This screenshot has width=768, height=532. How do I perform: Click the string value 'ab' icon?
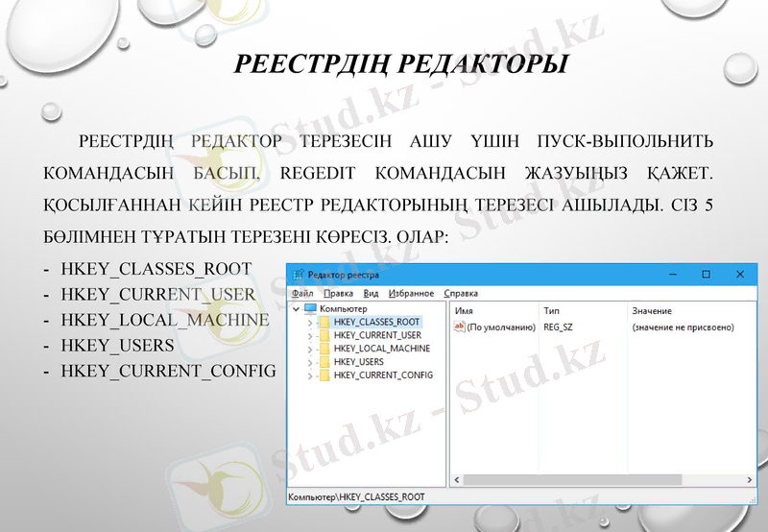[459, 326]
